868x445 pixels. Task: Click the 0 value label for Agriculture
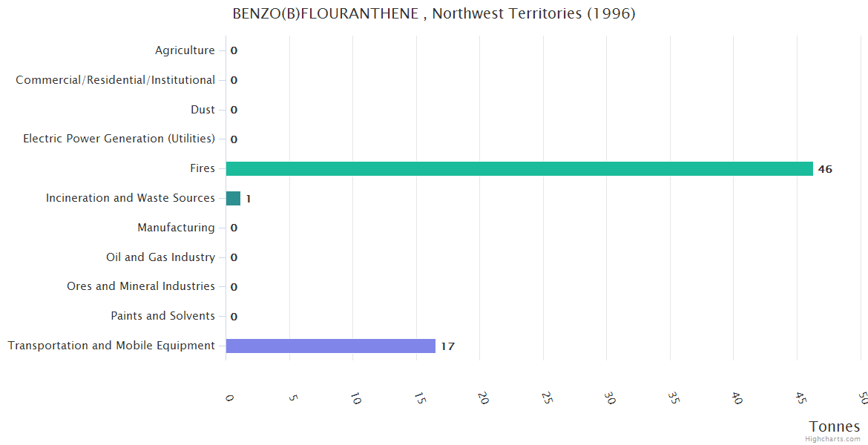coord(234,51)
